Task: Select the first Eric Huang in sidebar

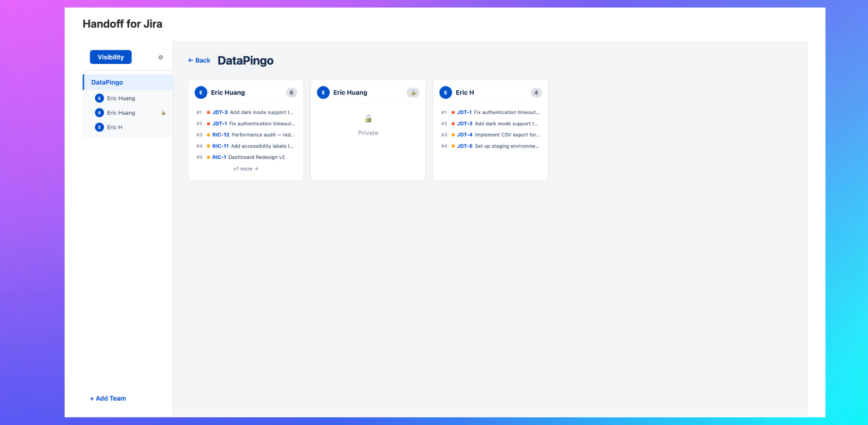Action: (128, 98)
